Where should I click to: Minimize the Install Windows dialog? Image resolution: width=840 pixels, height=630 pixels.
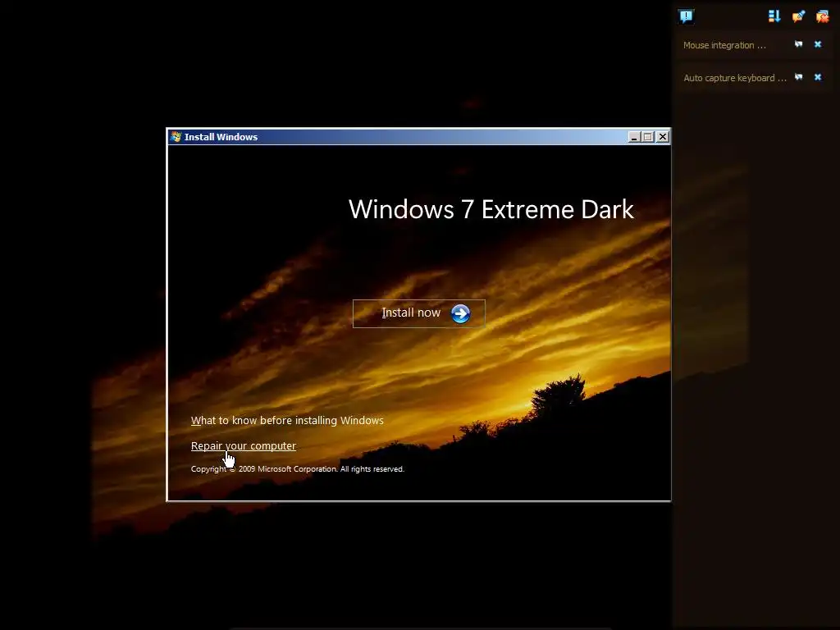(634, 137)
